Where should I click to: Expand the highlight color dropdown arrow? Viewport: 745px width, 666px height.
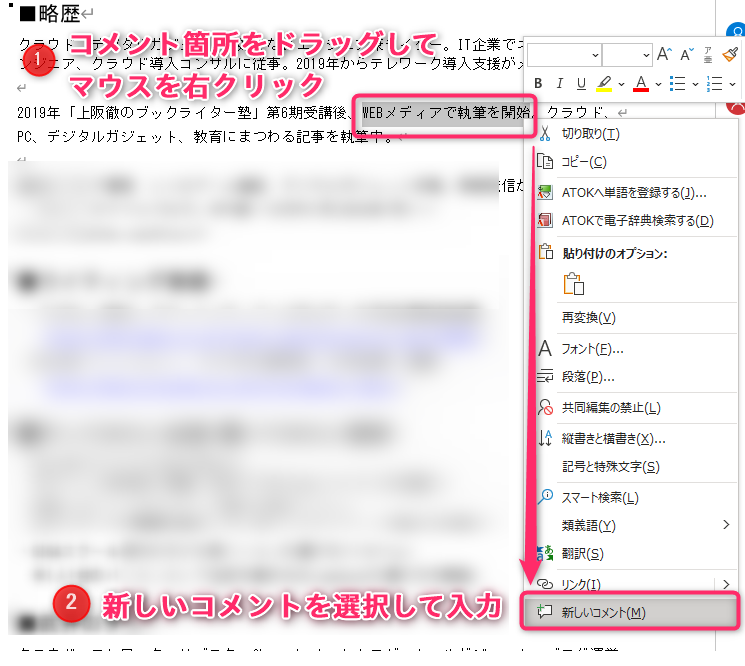(x=621, y=83)
